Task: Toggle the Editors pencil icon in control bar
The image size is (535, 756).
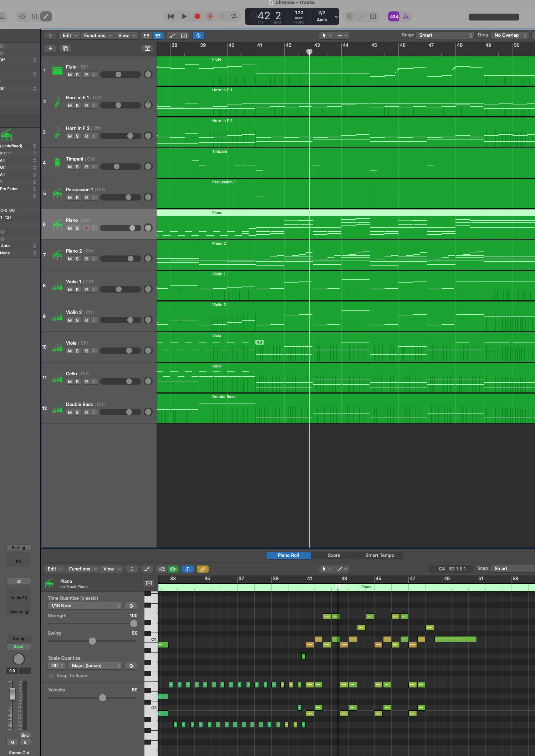Action: (x=46, y=16)
